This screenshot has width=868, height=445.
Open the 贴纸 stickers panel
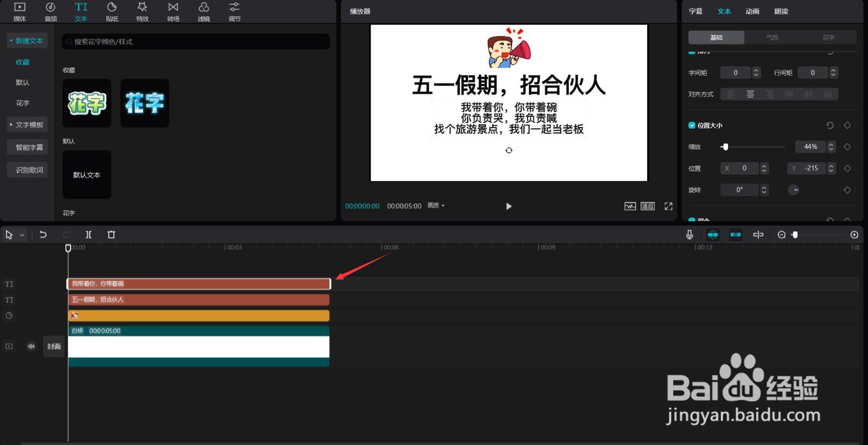coord(112,12)
